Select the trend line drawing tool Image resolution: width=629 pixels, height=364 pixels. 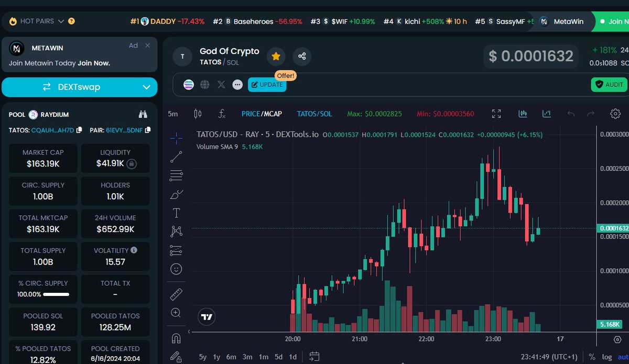pos(177,156)
